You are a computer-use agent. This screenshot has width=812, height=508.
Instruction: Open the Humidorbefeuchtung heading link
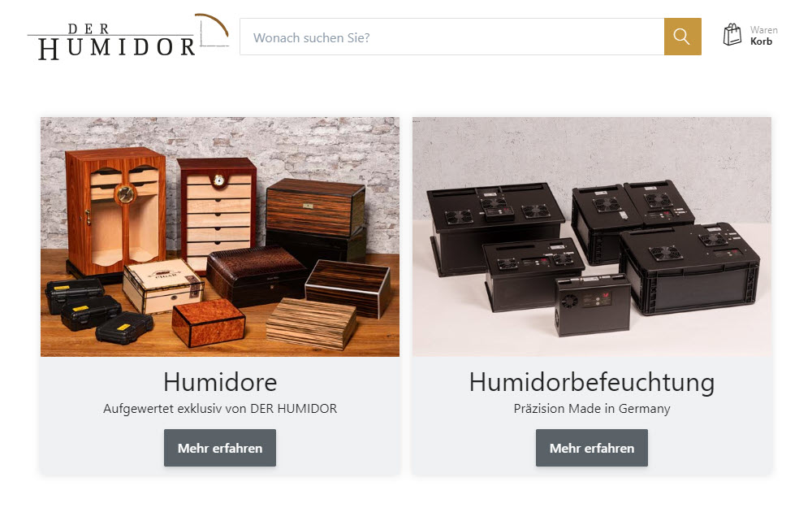tap(592, 383)
